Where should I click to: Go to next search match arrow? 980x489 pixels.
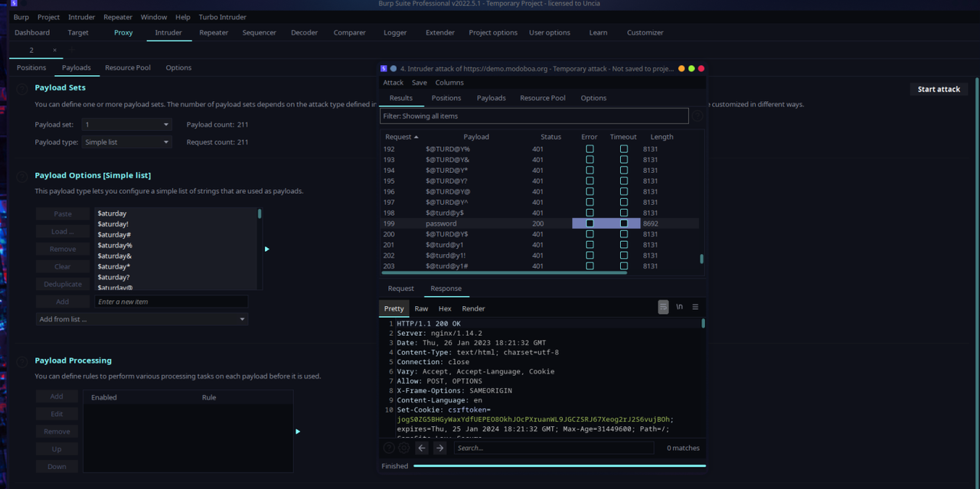pyautogui.click(x=439, y=448)
